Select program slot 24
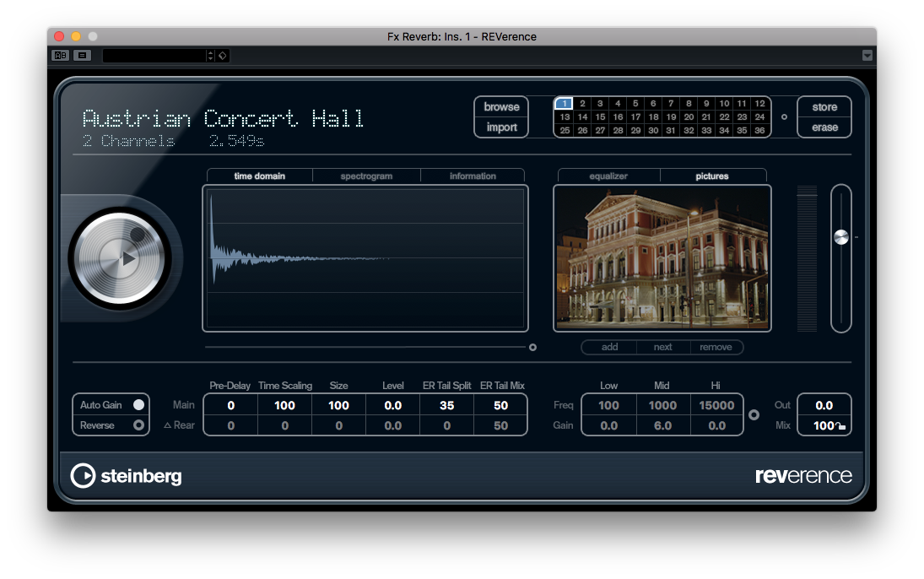The image size is (924, 579). click(760, 116)
